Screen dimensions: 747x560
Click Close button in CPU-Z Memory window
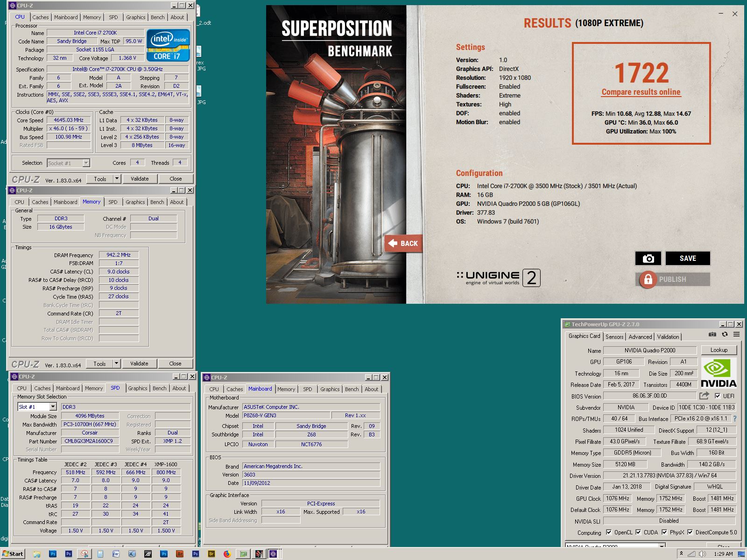click(x=175, y=364)
